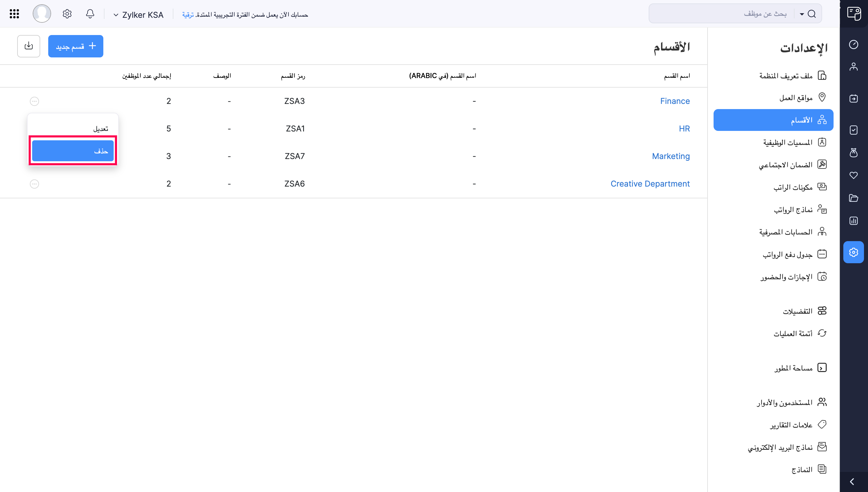Click حذف in the context menu
This screenshot has width=868, height=492.
click(72, 151)
